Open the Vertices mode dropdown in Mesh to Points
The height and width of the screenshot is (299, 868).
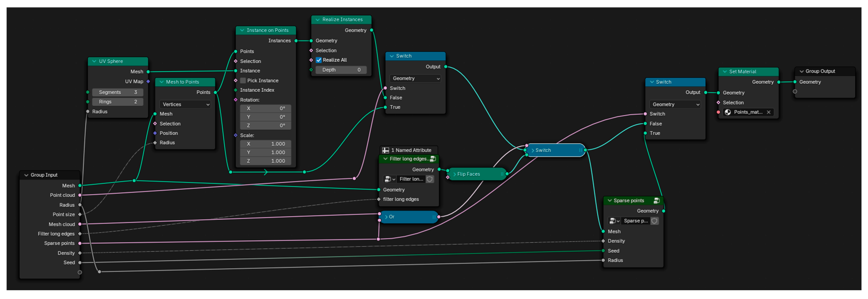point(185,105)
